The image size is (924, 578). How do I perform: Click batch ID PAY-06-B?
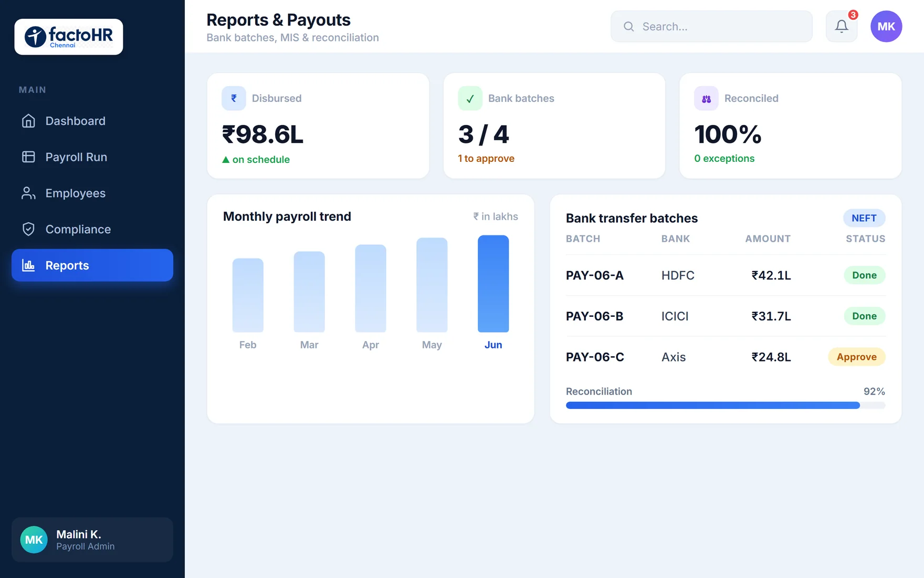(595, 316)
